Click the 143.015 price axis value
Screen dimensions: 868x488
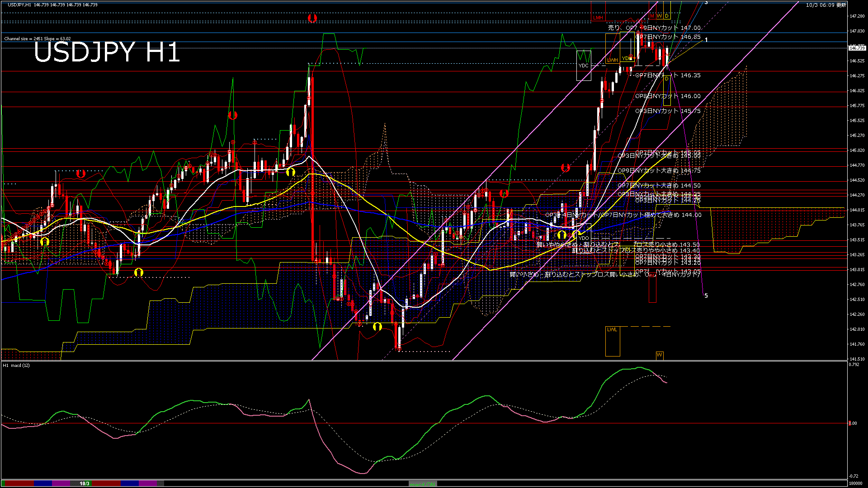click(857, 270)
